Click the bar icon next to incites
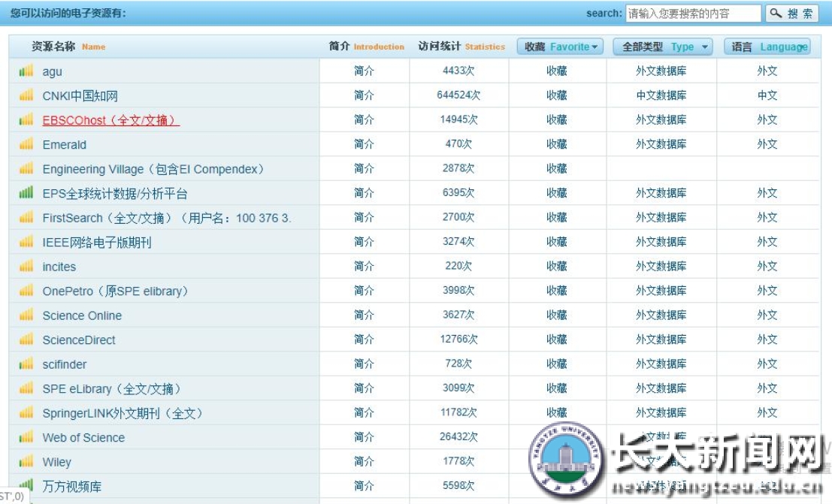The image size is (832, 504). point(26,266)
